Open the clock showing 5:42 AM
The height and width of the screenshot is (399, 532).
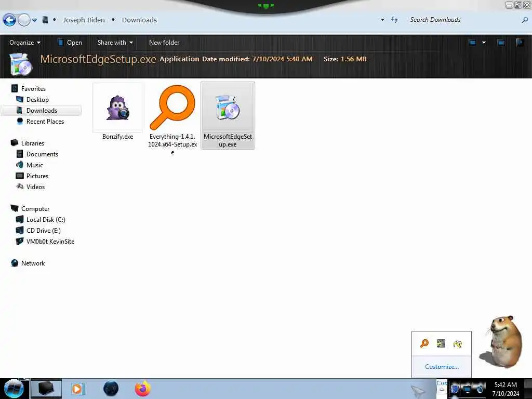(506, 389)
